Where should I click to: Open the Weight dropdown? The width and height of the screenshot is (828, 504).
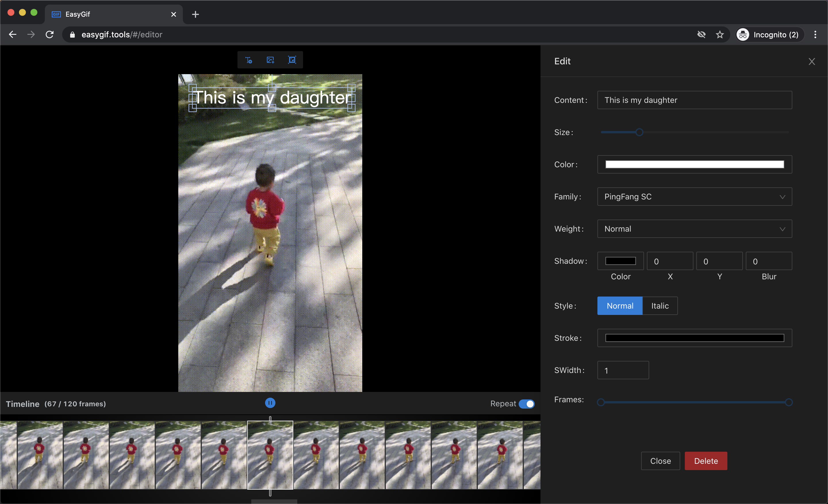click(x=694, y=229)
